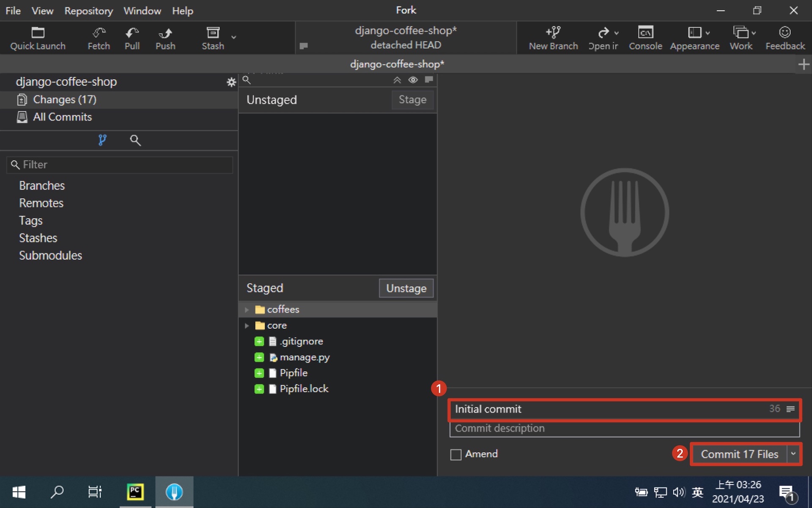Open repository settings gear icon
The height and width of the screenshot is (508, 812).
click(x=231, y=82)
